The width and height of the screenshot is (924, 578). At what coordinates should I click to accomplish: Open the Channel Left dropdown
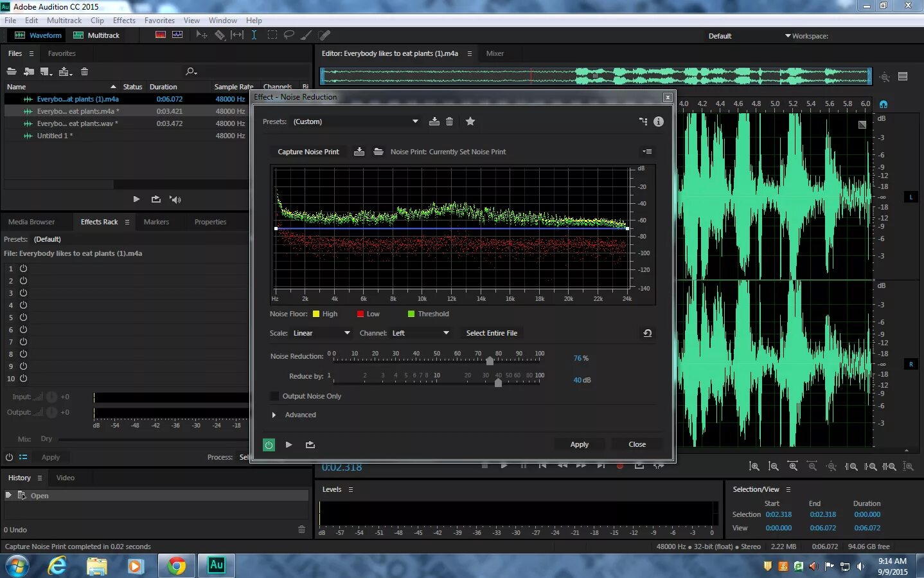(420, 333)
